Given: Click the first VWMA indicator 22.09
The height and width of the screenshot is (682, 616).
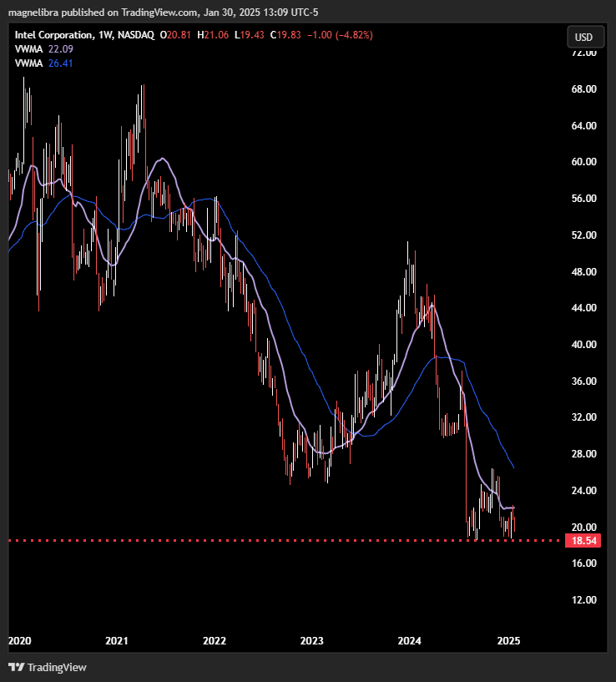Looking at the screenshot, I should [44, 49].
